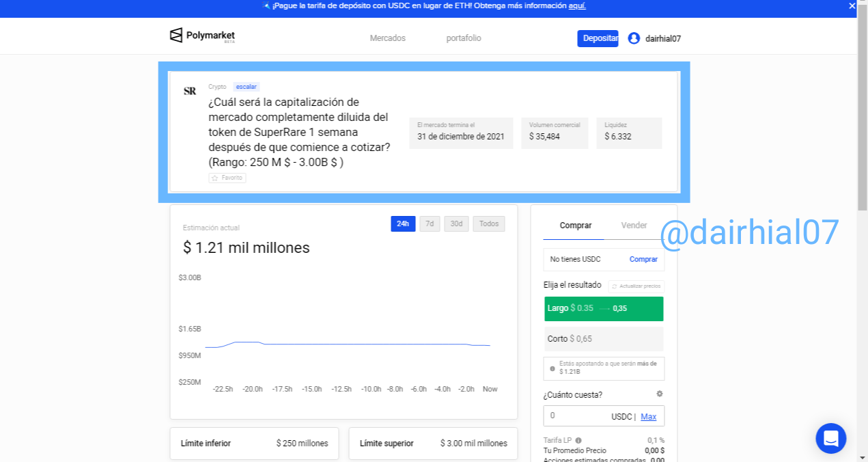The height and width of the screenshot is (462, 868).
Task: Click the Max amount link
Action: point(649,417)
